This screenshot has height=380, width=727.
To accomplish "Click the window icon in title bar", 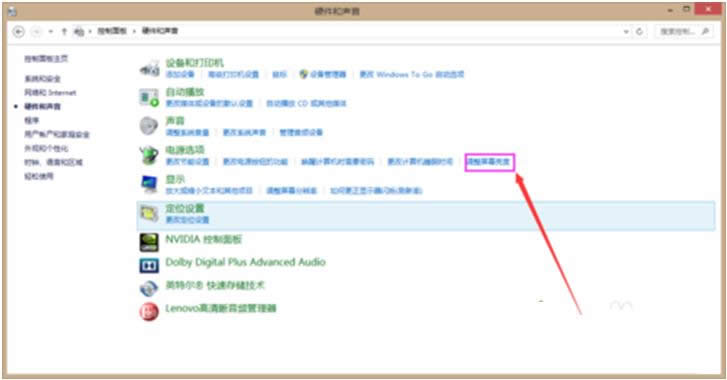I will 12,11.
